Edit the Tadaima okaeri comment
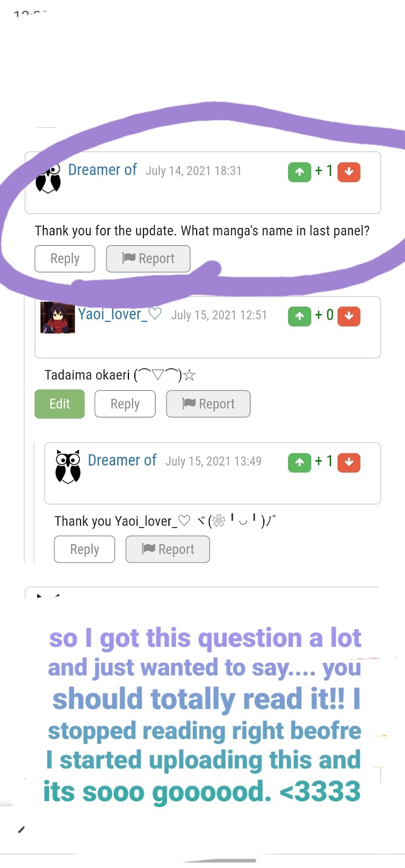Viewport: 405px width, 868px height. [x=60, y=404]
